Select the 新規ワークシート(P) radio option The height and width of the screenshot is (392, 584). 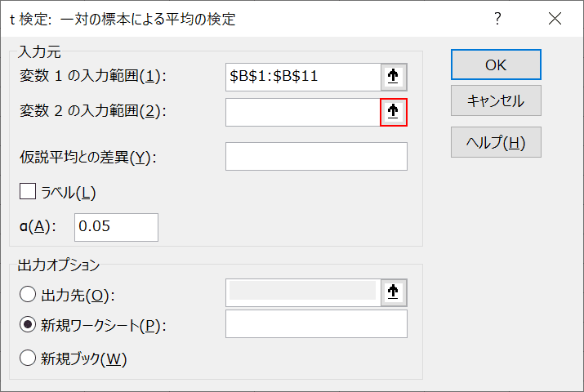[x=28, y=324]
